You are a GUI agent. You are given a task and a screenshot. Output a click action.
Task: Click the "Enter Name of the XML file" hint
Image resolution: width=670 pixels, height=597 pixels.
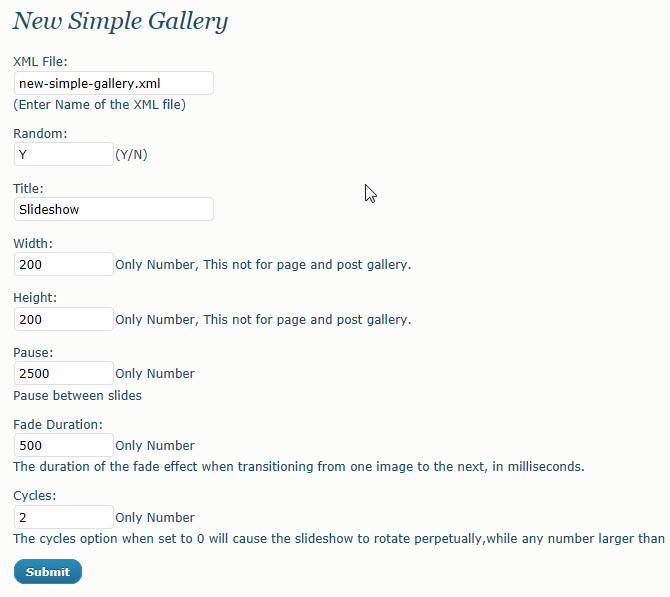[100, 105]
